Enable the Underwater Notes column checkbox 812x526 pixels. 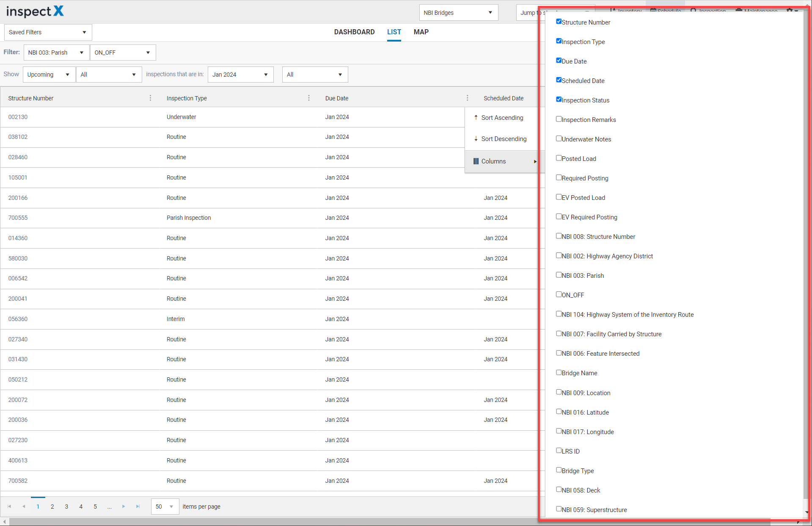pos(559,138)
